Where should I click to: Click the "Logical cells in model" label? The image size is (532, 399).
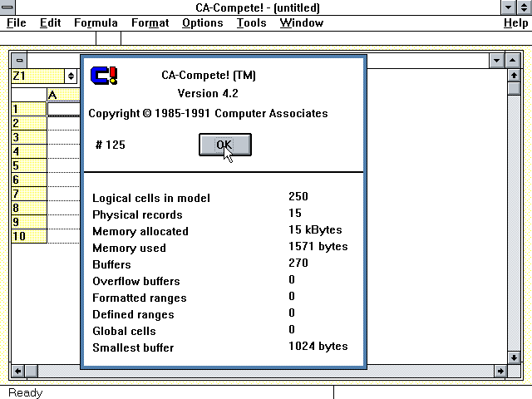pos(151,198)
